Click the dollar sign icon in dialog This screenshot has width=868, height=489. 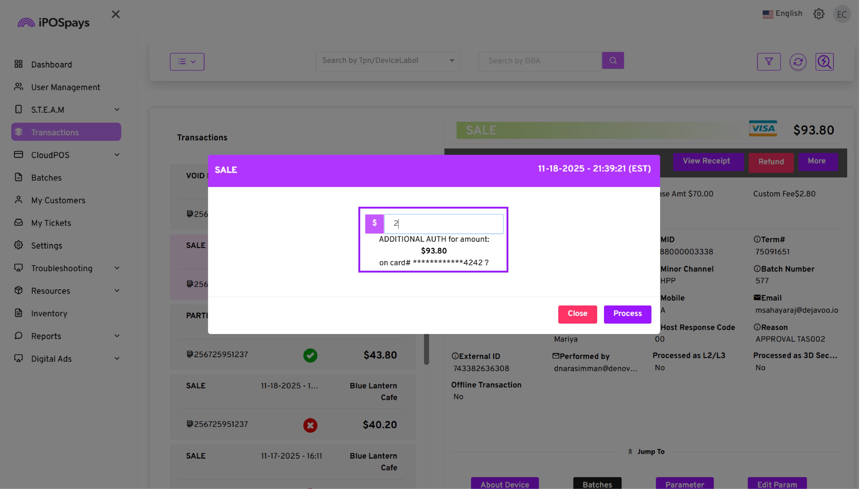(x=374, y=224)
